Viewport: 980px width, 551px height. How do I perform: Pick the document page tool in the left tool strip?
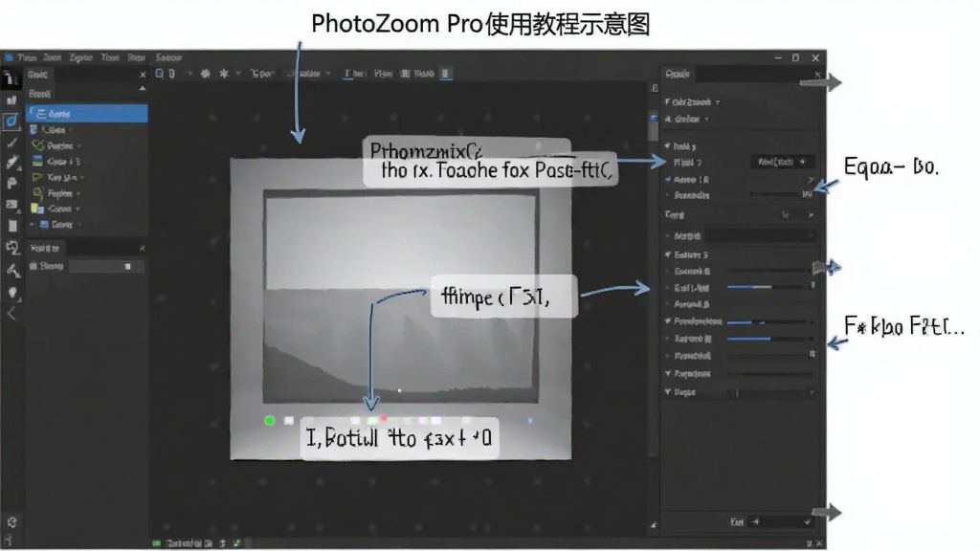point(12,226)
